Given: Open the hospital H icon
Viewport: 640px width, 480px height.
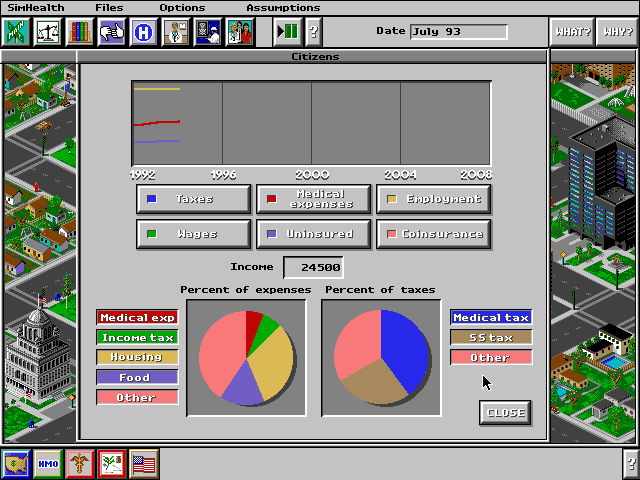Looking at the screenshot, I should pyautogui.click(x=144, y=31).
